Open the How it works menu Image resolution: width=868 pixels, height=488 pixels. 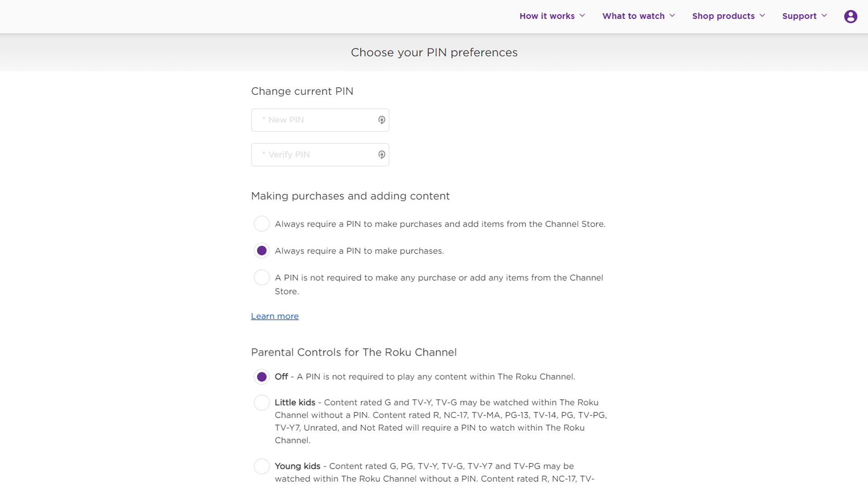click(547, 16)
